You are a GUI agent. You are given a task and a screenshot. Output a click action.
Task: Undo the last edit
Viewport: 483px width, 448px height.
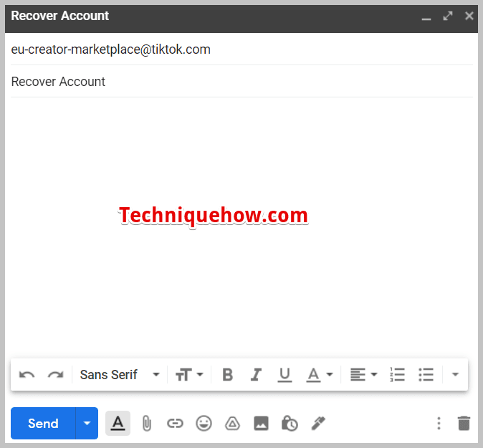coord(27,375)
